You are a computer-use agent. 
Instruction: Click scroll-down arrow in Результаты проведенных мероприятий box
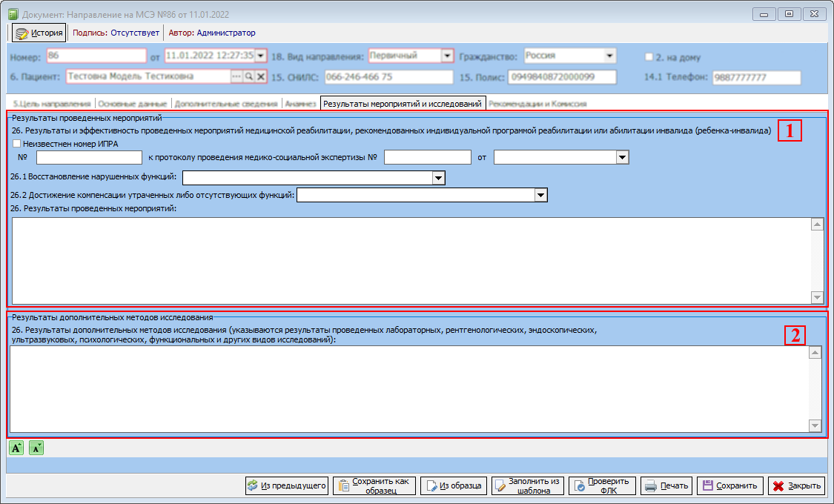click(818, 297)
